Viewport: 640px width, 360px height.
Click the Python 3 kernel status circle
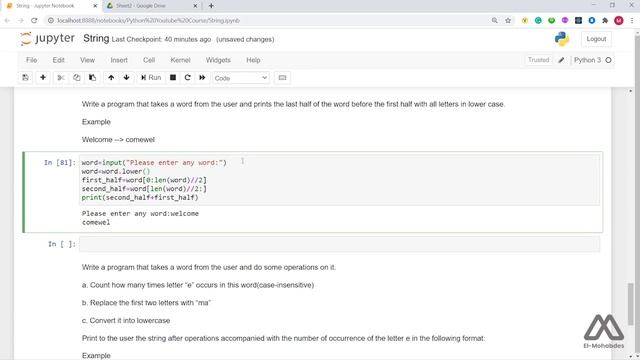pos(608,60)
